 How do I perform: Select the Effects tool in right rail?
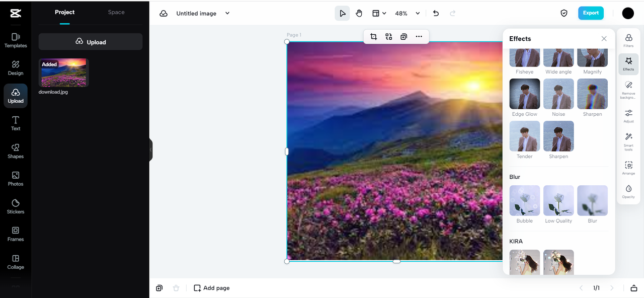(x=628, y=64)
